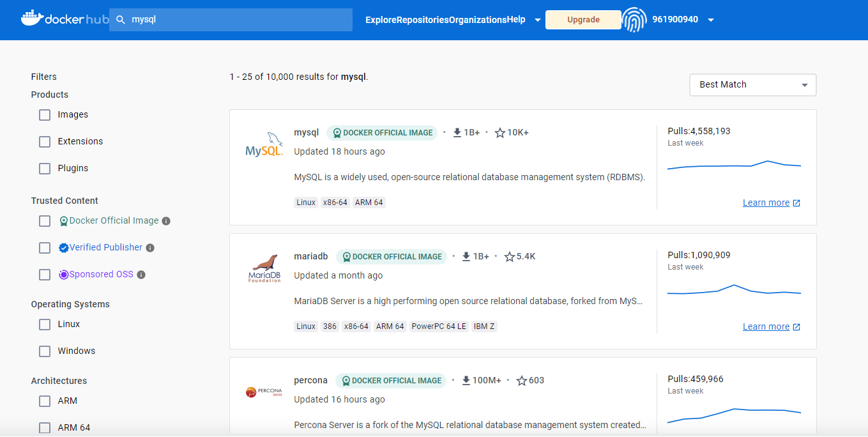
Task: Click the Percona logo
Action: 264,392
